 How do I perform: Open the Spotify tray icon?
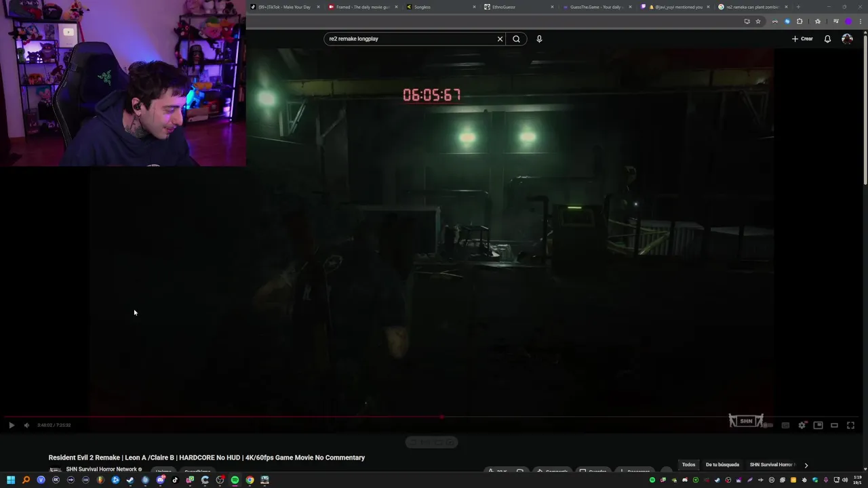coord(652,480)
